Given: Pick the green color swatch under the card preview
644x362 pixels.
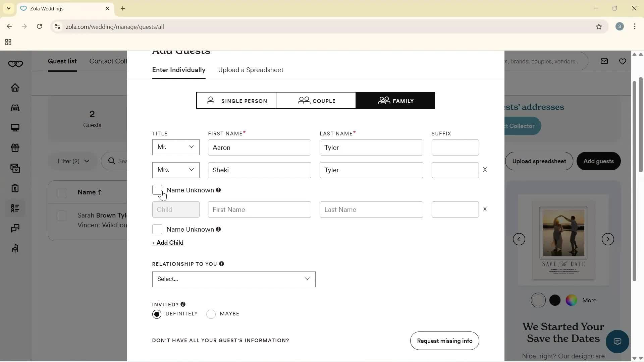Looking at the screenshot, I should 572,300.
